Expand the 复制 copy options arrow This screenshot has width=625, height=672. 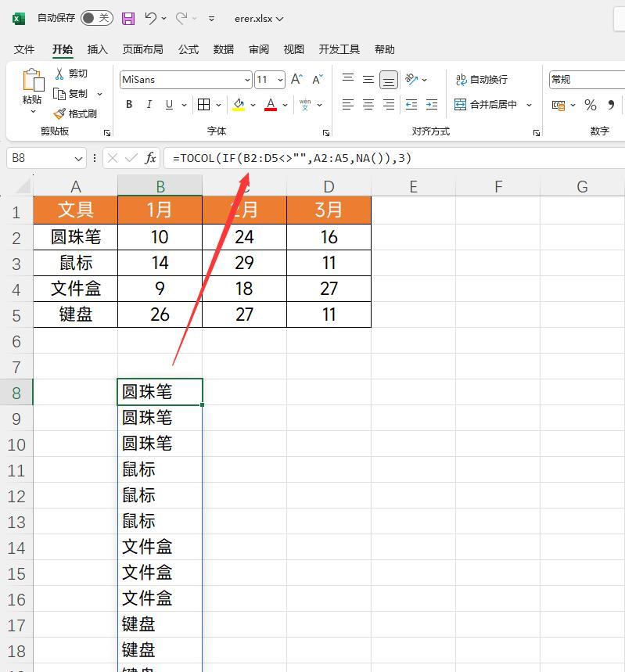point(100,94)
